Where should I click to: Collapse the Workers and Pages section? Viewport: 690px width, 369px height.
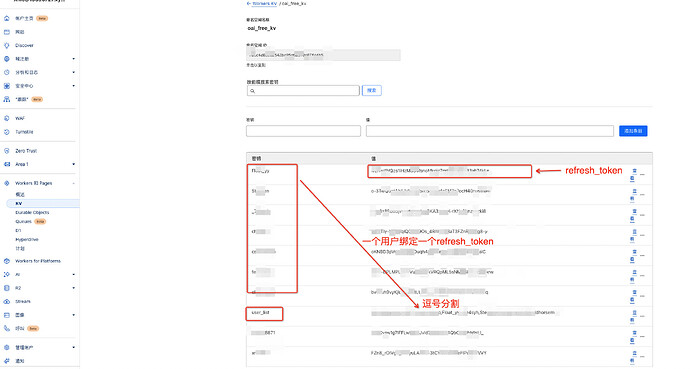click(x=73, y=183)
